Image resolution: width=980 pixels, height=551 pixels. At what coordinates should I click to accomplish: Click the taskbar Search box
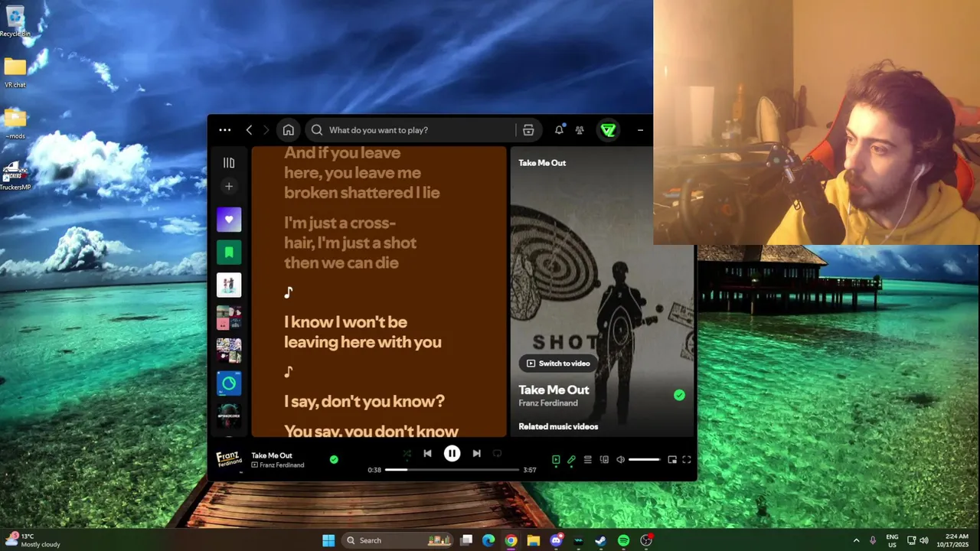[x=399, y=540]
